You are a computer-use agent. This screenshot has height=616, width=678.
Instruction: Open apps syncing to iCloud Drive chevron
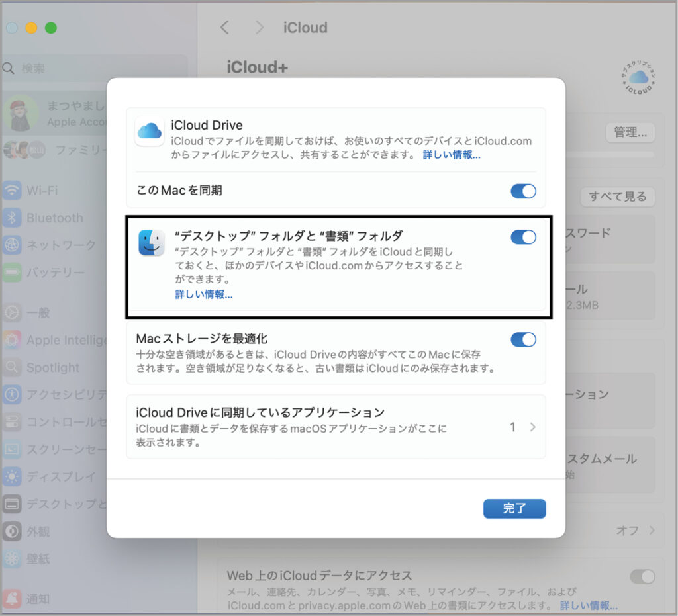pyautogui.click(x=533, y=427)
